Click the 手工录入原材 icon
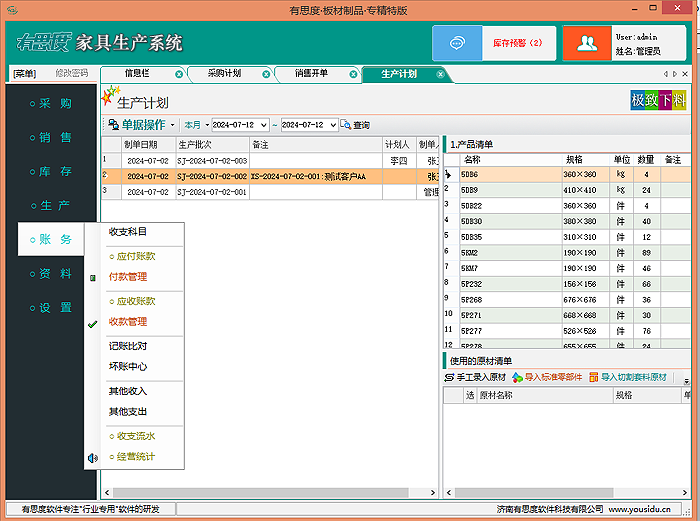The width and height of the screenshot is (700, 521). (x=449, y=378)
